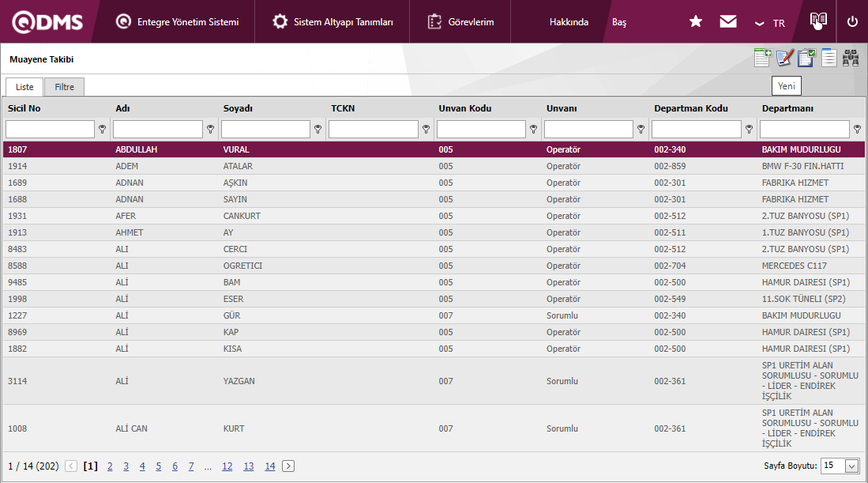Click the binoculars search icon
Image resolution: width=868 pixels, height=483 pixels.
[851, 58]
